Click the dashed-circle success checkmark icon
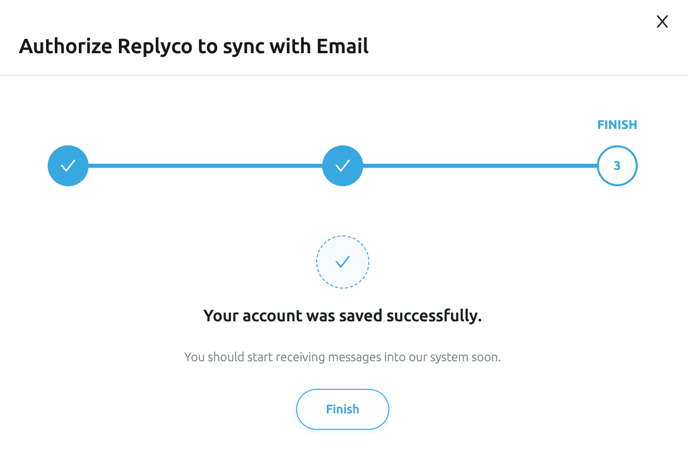 click(x=342, y=262)
